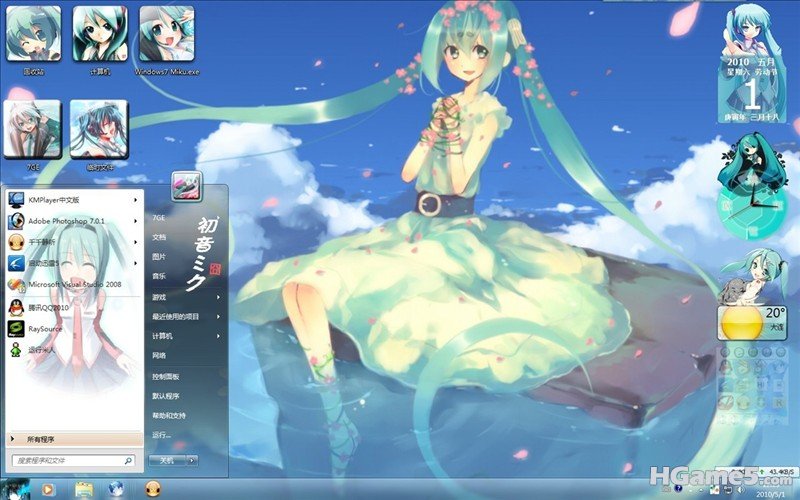The image size is (800, 500).
Task: Click the network tray icon beside the speaker
Action: 728,489
